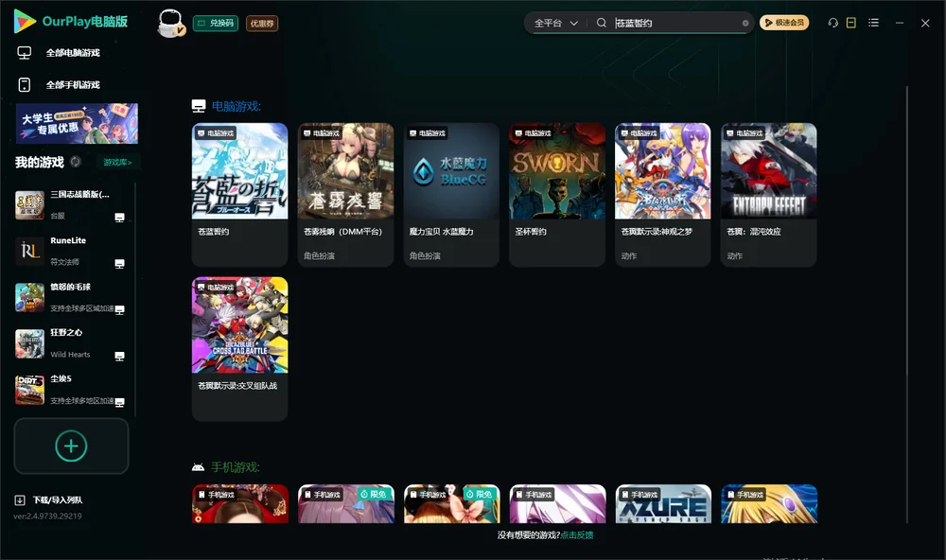Viewport: 946px width, 560px height.
Task: Open the AZURE mobile game card
Action: pos(663,504)
